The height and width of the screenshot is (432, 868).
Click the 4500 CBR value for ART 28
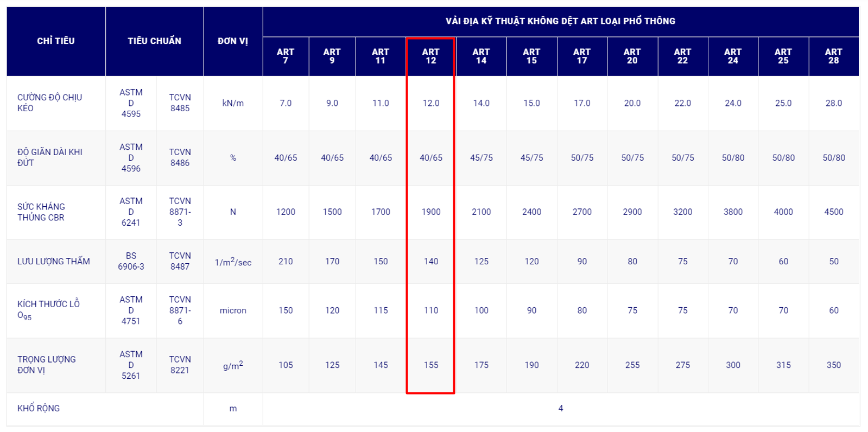(834, 212)
